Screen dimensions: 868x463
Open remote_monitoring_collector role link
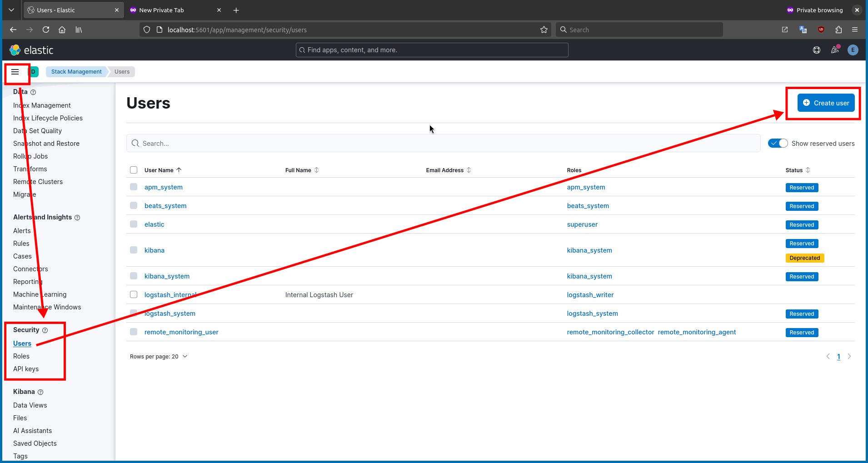[x=610, y=332]
